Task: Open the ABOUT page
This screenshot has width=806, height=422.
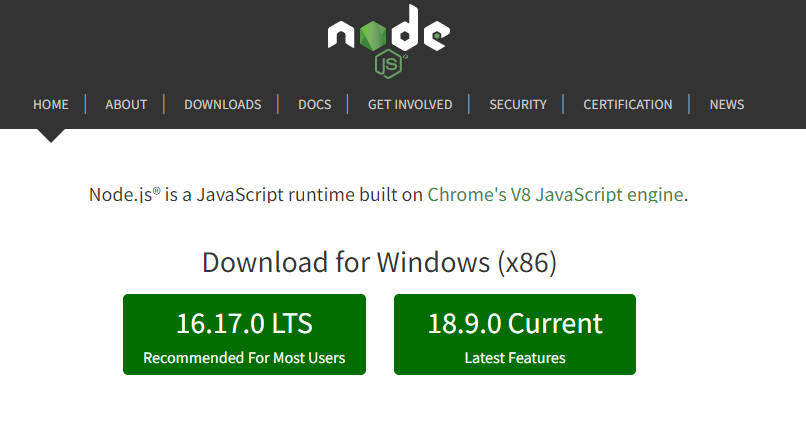Action: pos(126,104)
